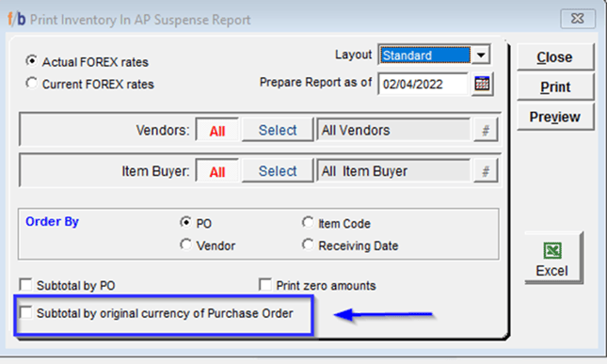Click the # button beside All Vendors
Viewport: 607px width, 364px height.
coord(486,130)
